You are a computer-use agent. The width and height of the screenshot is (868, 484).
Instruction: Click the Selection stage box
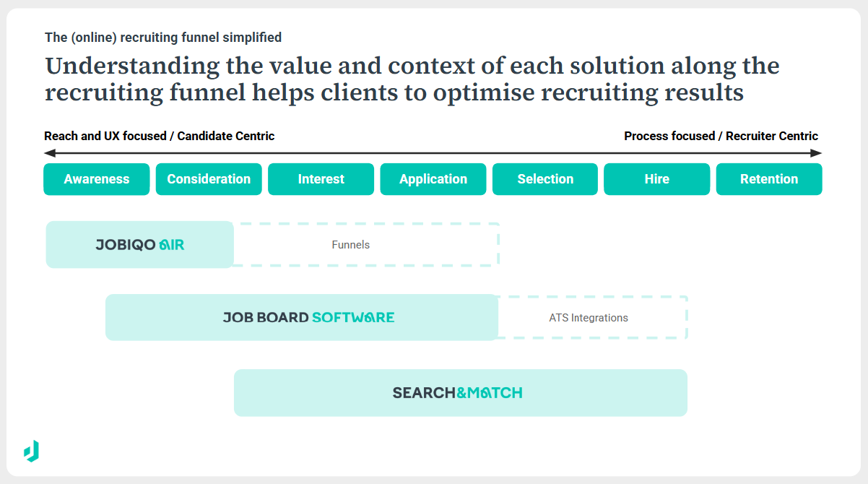pos(545,179)
